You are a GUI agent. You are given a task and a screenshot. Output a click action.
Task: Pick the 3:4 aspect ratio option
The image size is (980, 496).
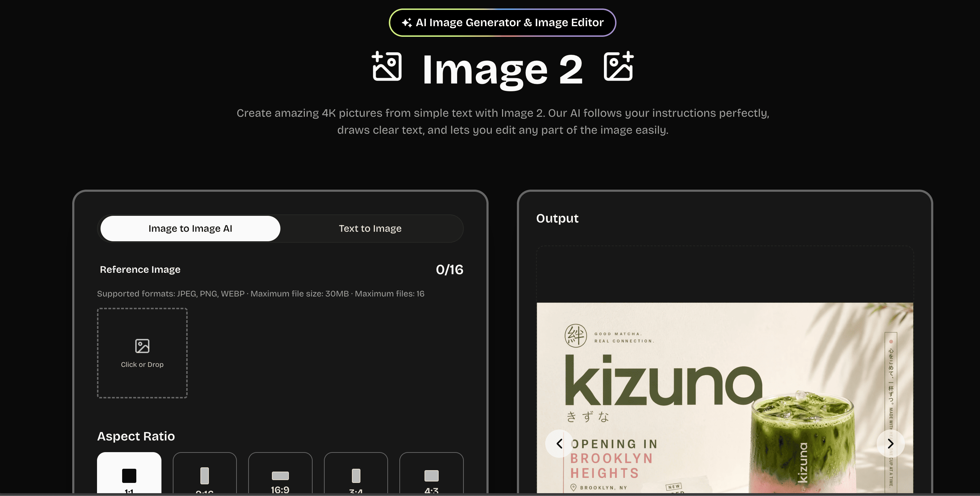pyautogui.click(x=356, y=475)
